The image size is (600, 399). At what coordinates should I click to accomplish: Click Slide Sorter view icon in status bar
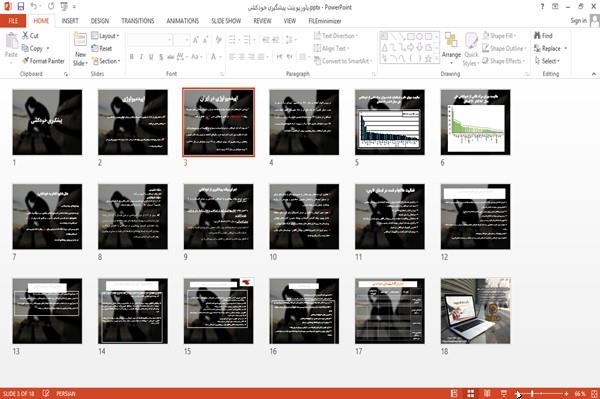pyautogui.click(x=471, y=393)
